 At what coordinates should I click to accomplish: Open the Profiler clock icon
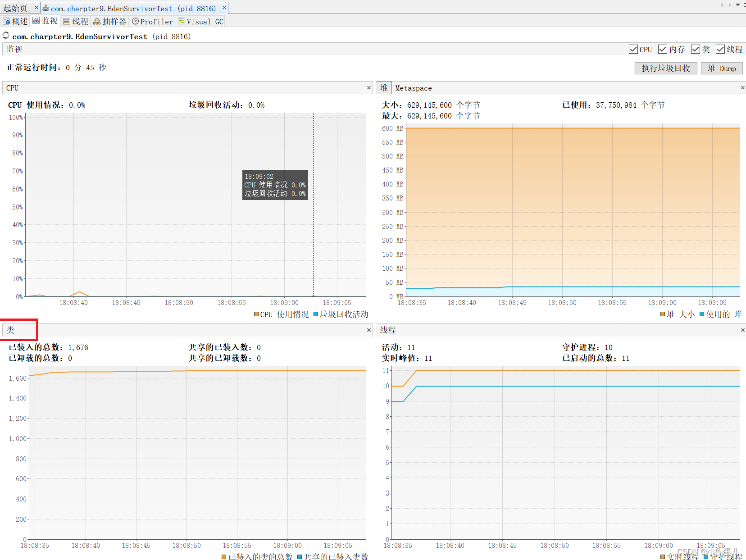tap(136, 21)
